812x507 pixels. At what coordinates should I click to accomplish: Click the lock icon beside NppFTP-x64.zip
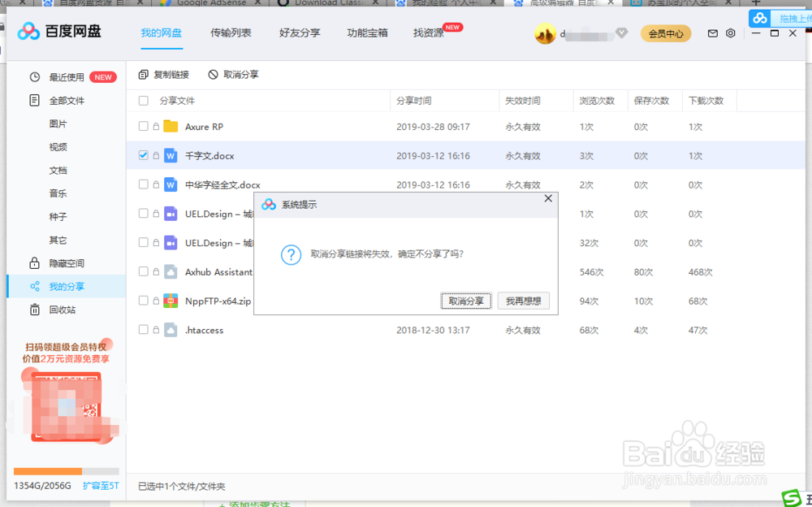pos(156,300)
